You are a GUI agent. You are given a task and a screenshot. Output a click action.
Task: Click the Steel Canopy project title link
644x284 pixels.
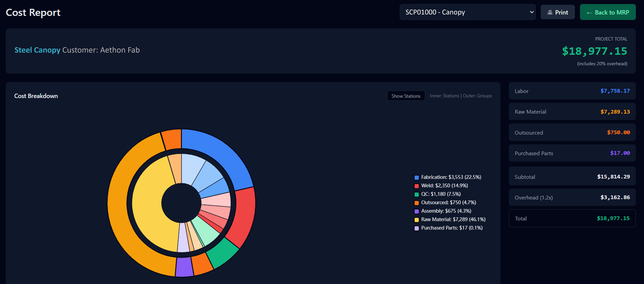(x=37, y=50)
